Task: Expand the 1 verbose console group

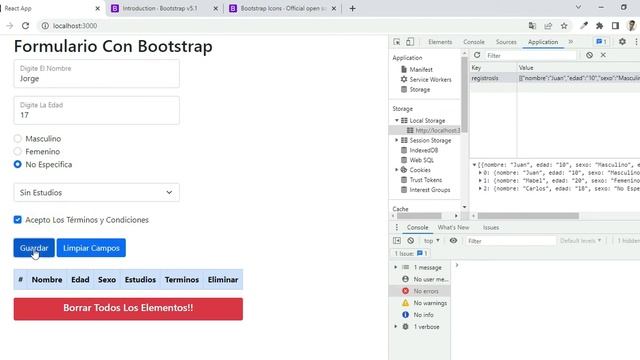Action: pos(396,327)
